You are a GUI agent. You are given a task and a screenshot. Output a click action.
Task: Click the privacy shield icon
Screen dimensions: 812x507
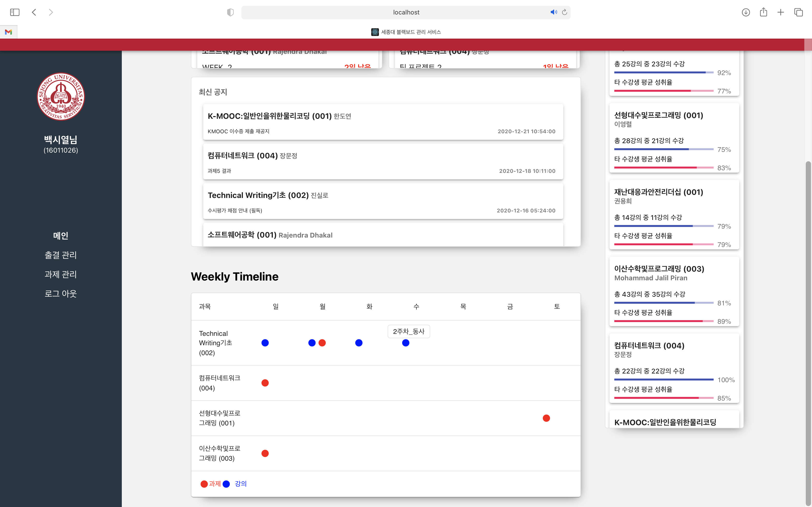pyautogui.click(x=230, y=12)
